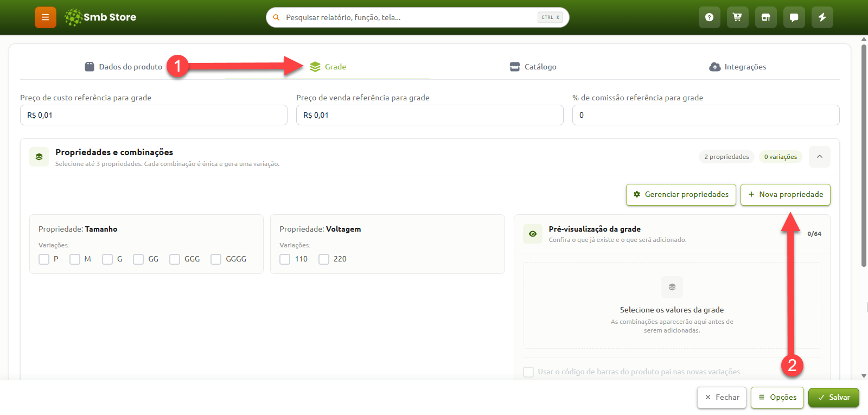Click Gerenciar propriedades button
Screen dimensions: 868x415
[681, 195]
